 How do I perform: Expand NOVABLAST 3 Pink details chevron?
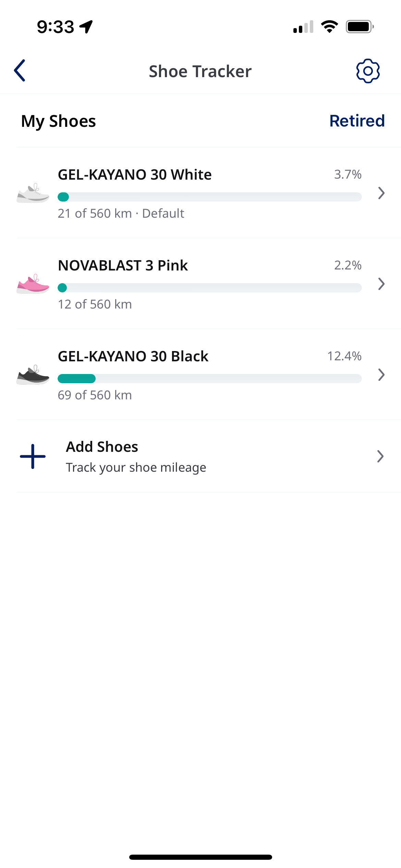[381, 284]
